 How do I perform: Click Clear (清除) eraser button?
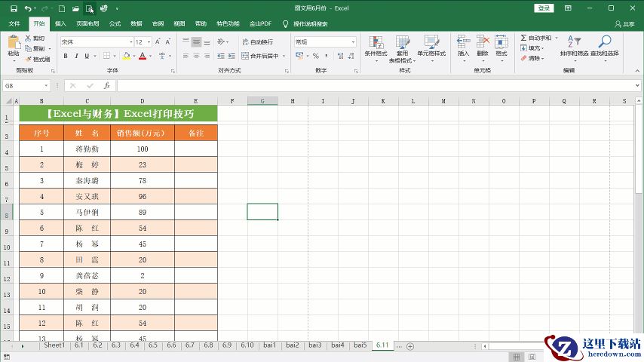(532, 58)
